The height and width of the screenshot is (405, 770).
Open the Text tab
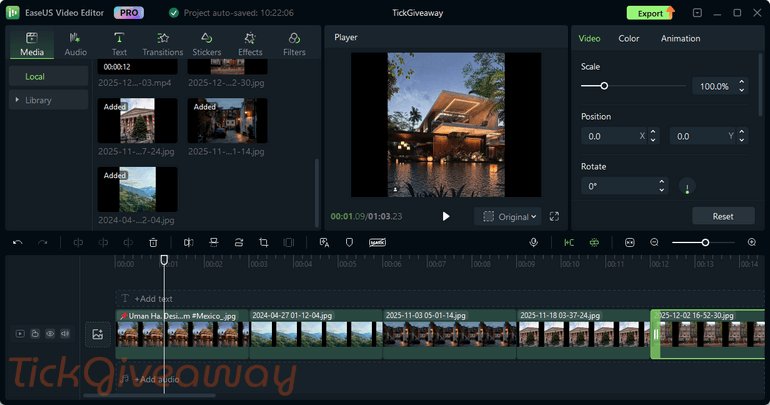tap(119, 44)
